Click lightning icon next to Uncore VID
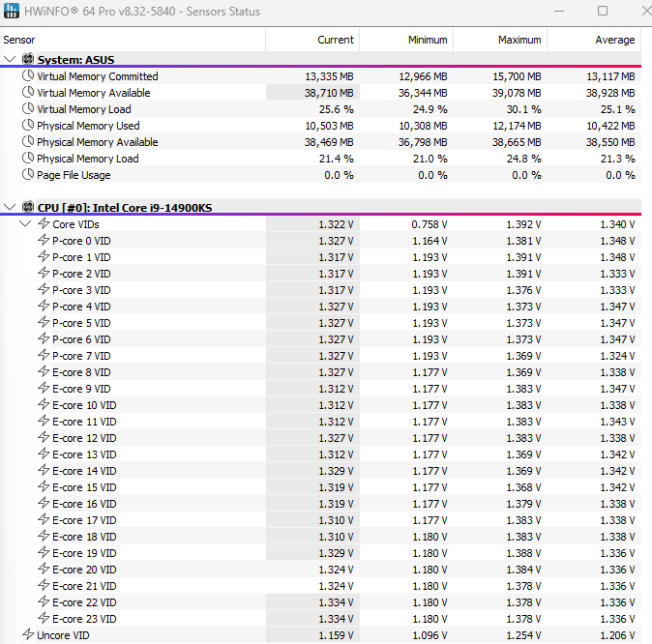Screen dimensions: 652x644 28,634
